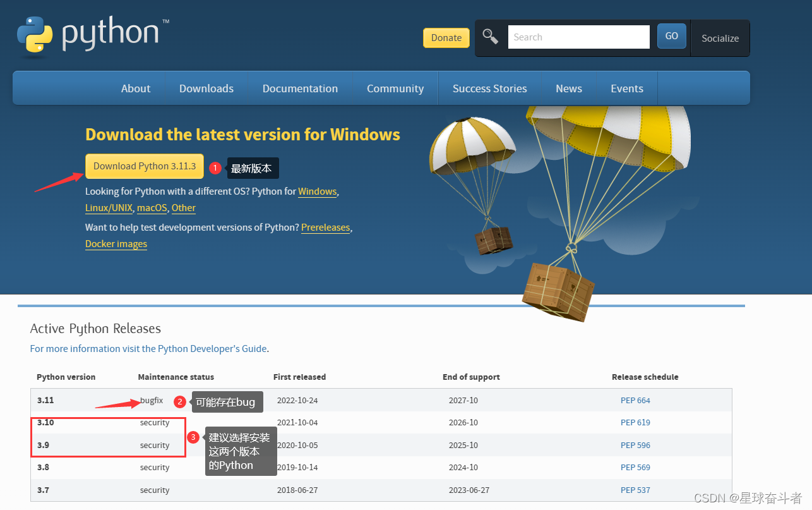Click Python version 3.10 cell
812x510 pixels.
[x=45, y=422]
